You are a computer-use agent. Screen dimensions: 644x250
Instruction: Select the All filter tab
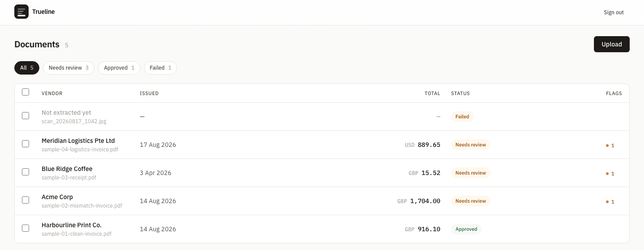click(x=27, y=68)
